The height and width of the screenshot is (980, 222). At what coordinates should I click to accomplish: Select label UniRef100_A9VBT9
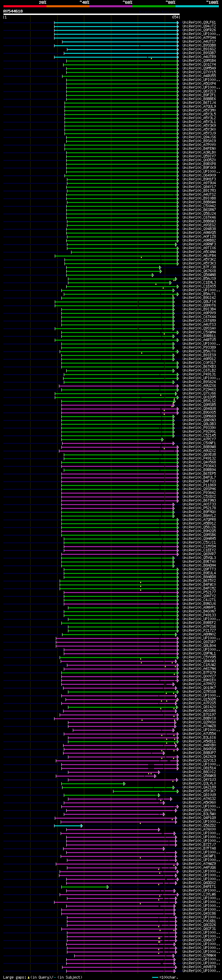[199, 967]
